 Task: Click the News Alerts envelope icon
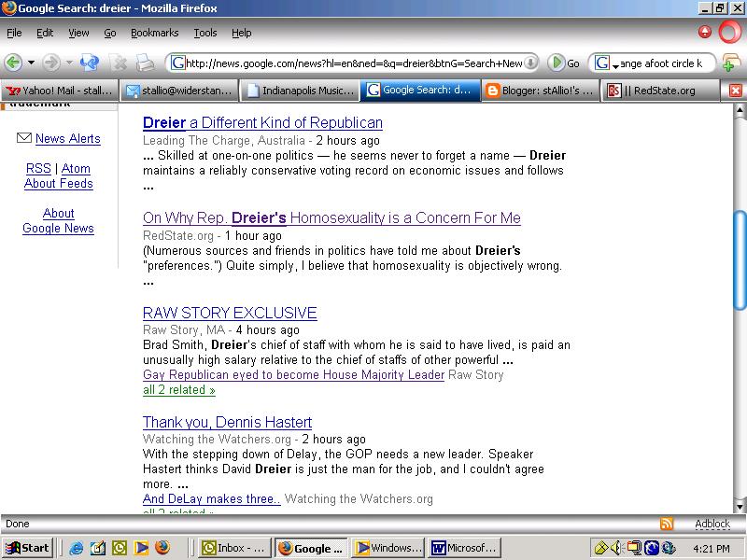pos(24,137)
